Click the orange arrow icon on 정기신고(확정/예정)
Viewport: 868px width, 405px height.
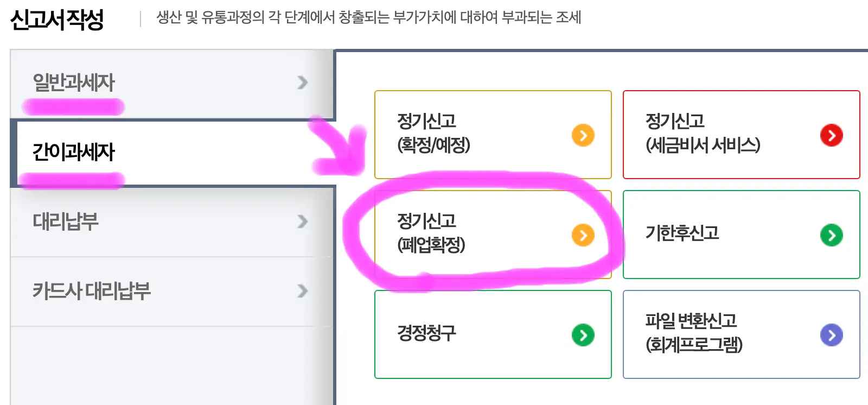point(582,135)
